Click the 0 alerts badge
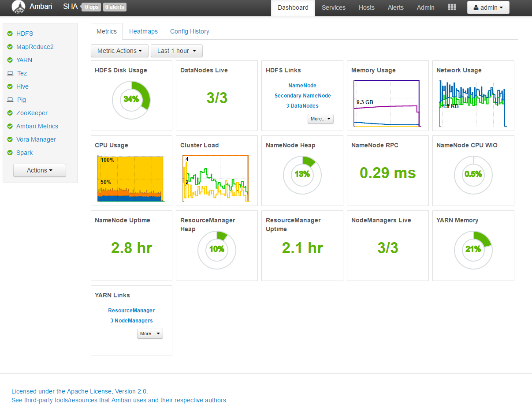The height and width of the screenshot is (416, 532). click(114, 7)
